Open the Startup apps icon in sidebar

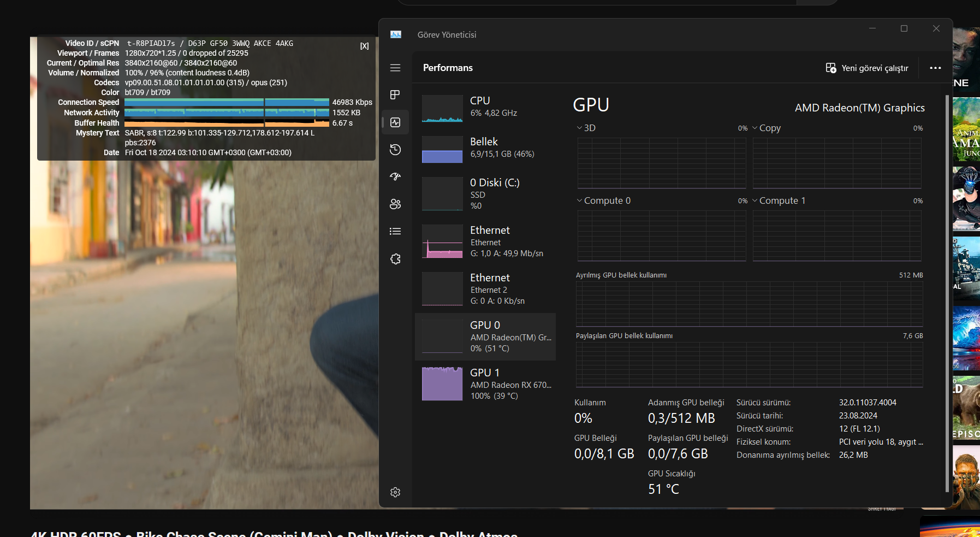coord(395,176)
